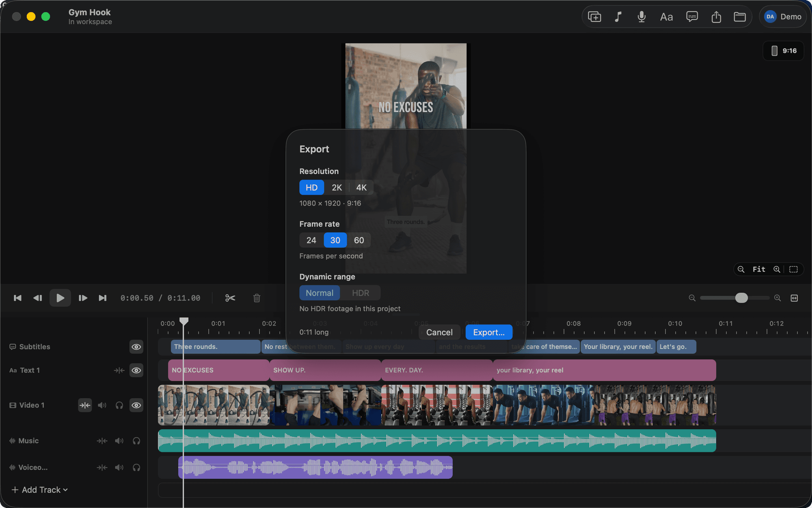Image resolution: width=812 pixels, height=508 pixels.
Task: Click the Fit zoom button
Action: coord(759,269)
